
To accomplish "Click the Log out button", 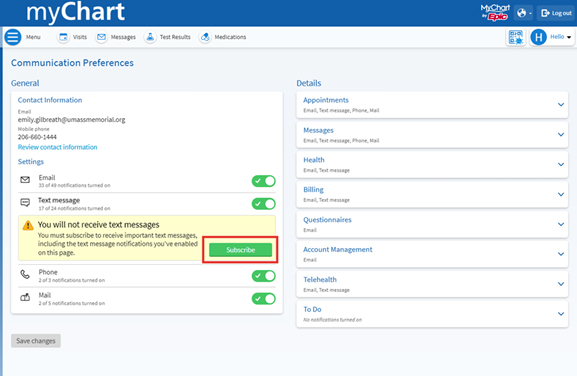I will (556, 13).
